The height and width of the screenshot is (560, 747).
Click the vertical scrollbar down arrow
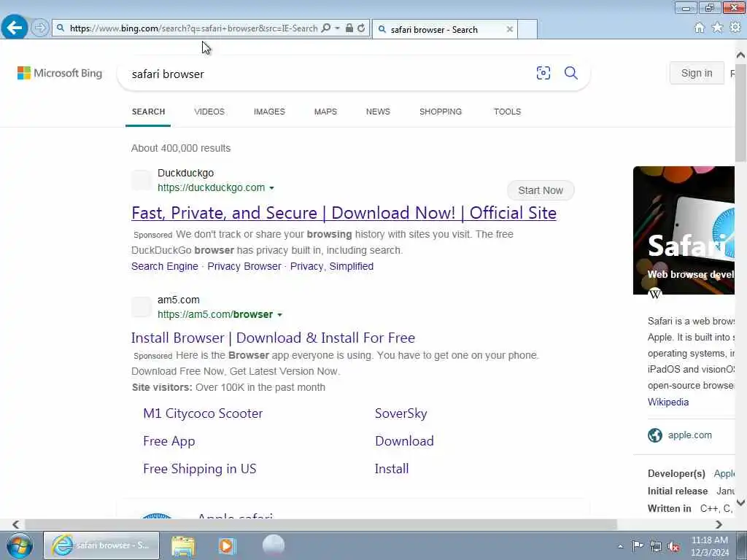click(x=740, y=503)
